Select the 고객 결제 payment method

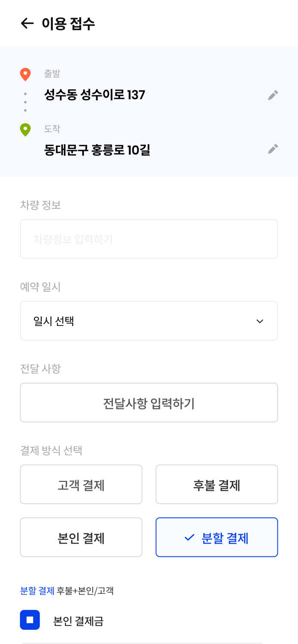(x=81, y=484)
